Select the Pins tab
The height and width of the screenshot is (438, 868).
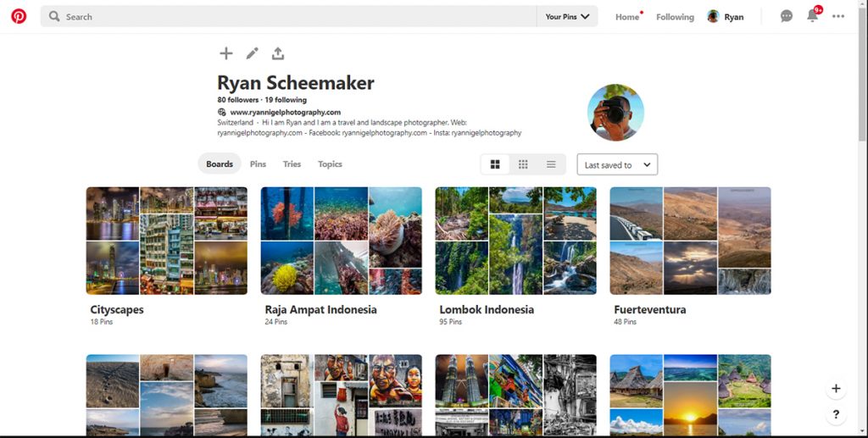click(x=258, y=164)
